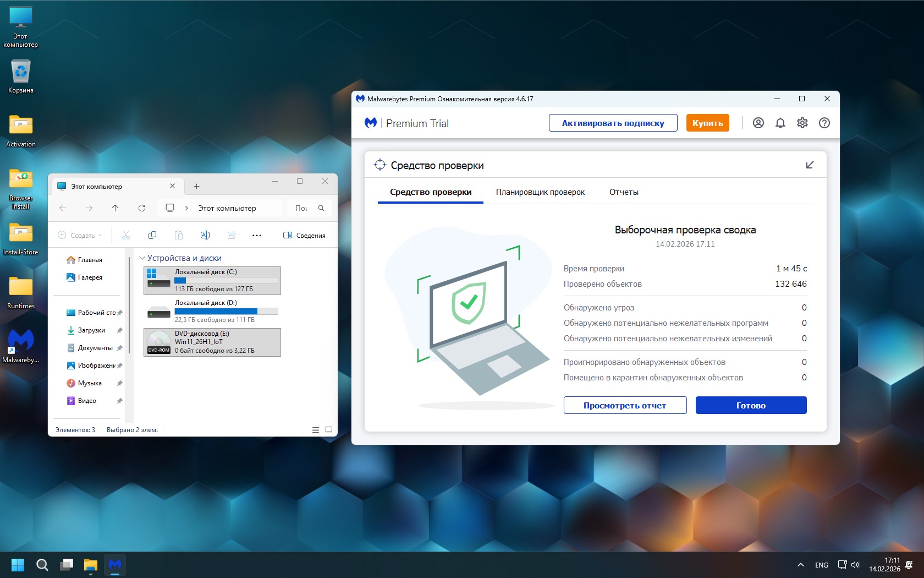Click the Готово button

751,405
